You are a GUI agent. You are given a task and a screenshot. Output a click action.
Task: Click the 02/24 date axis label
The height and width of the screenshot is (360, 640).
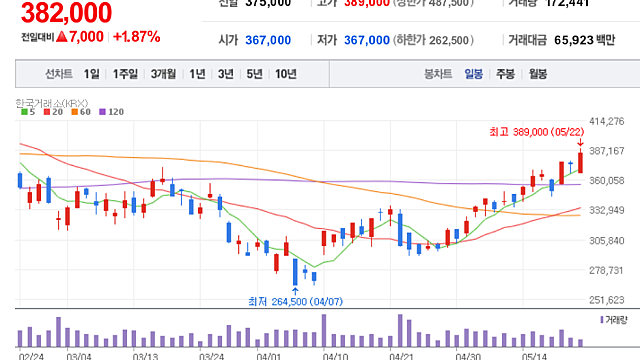[31, 356]
